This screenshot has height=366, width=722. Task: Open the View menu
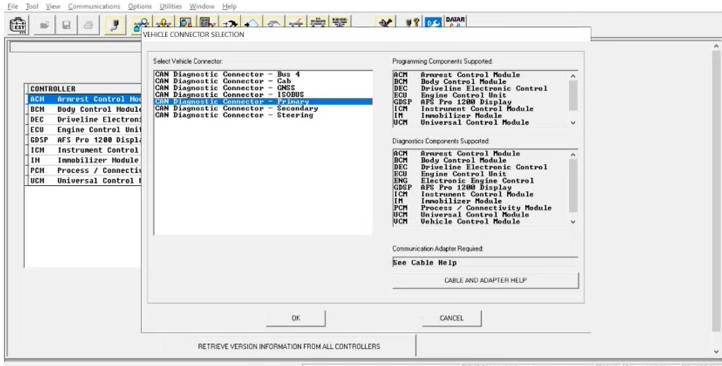53,6
